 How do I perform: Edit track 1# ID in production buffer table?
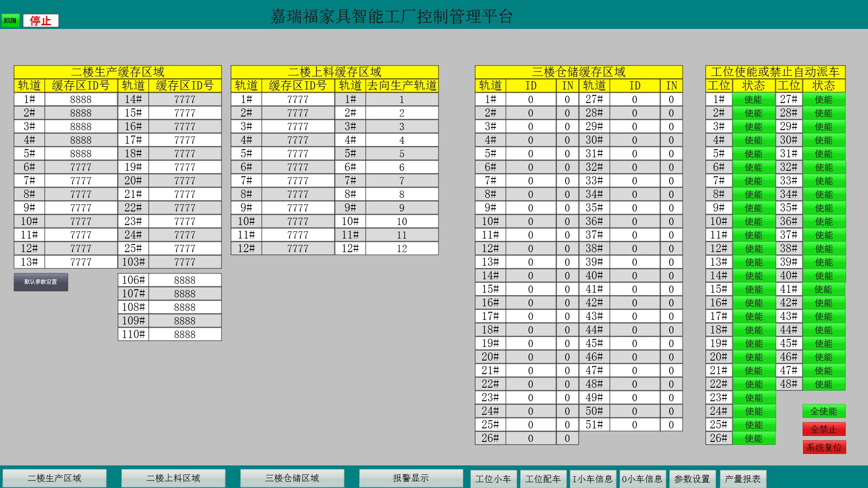point(81,99)
